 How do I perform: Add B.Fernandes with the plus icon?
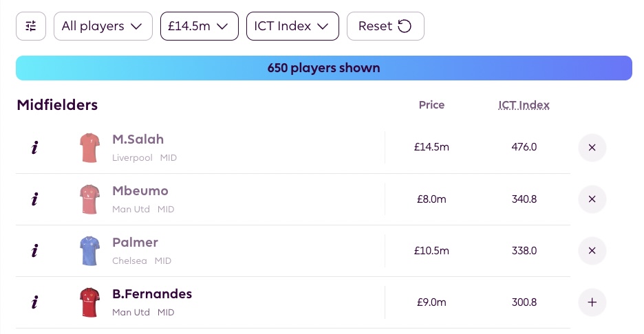[x=592, y=302]
